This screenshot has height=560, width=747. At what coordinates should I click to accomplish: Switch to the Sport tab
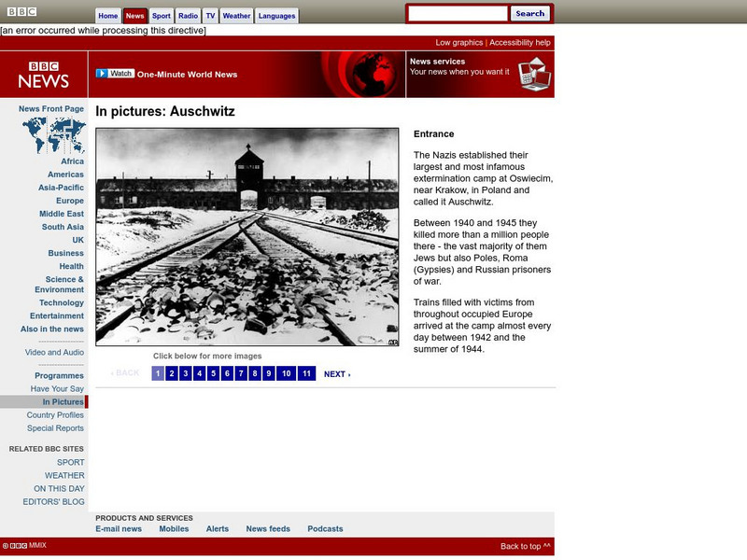[x=161, y=16]
